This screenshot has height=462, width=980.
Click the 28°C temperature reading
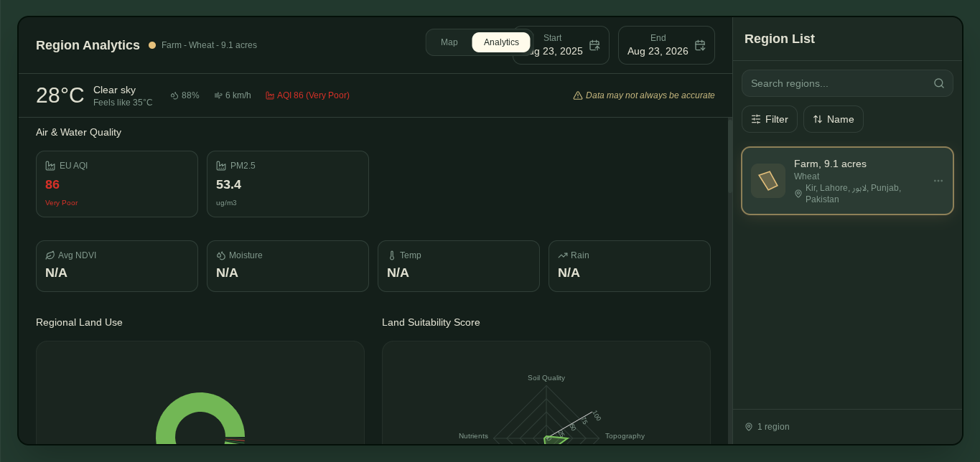60,95
